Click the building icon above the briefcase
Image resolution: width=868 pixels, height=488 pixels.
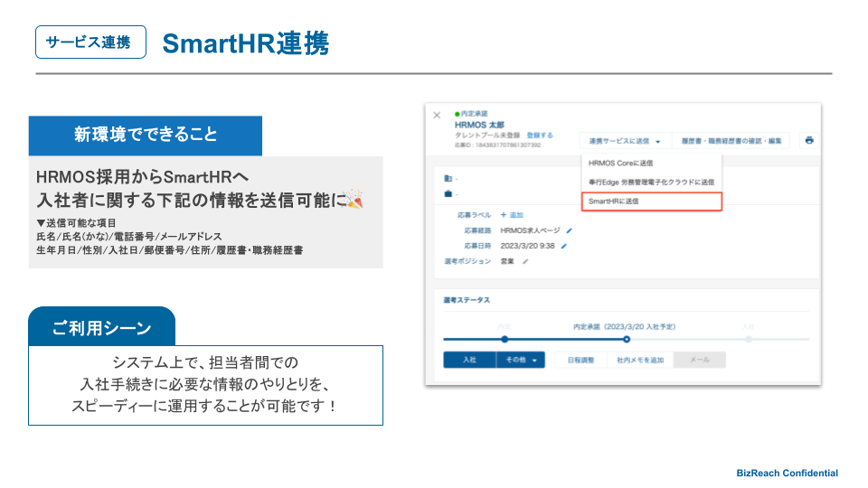click(x=448, y=178)
